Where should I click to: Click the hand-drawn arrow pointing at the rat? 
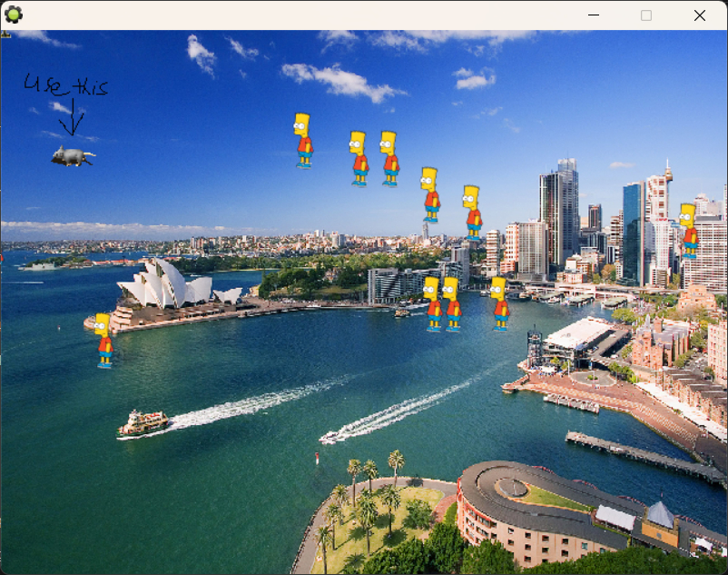73,118
